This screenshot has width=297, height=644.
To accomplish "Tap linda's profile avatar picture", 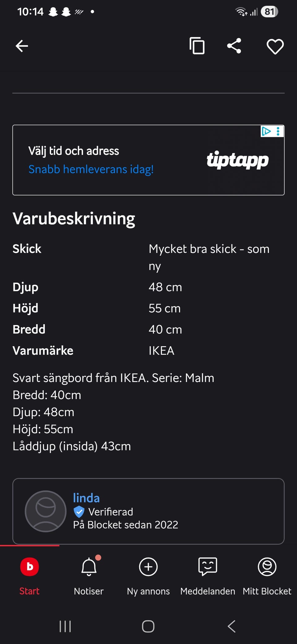I will click(x=46, y=511).
